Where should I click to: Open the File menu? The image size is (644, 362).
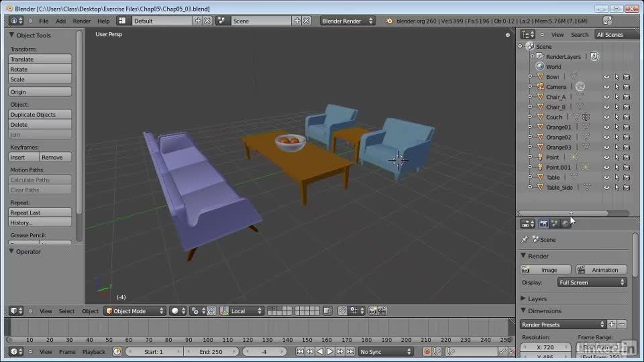pyautogui.click(x=44, y=21)
